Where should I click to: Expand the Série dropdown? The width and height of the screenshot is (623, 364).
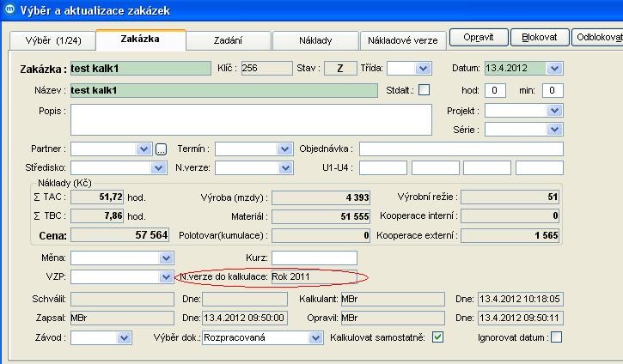coord(554,130)
